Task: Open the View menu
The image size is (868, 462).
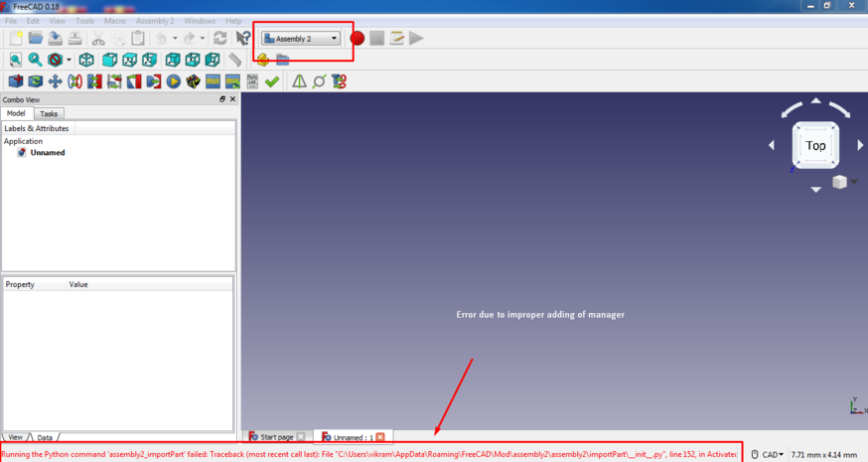Action: [58, 21]
